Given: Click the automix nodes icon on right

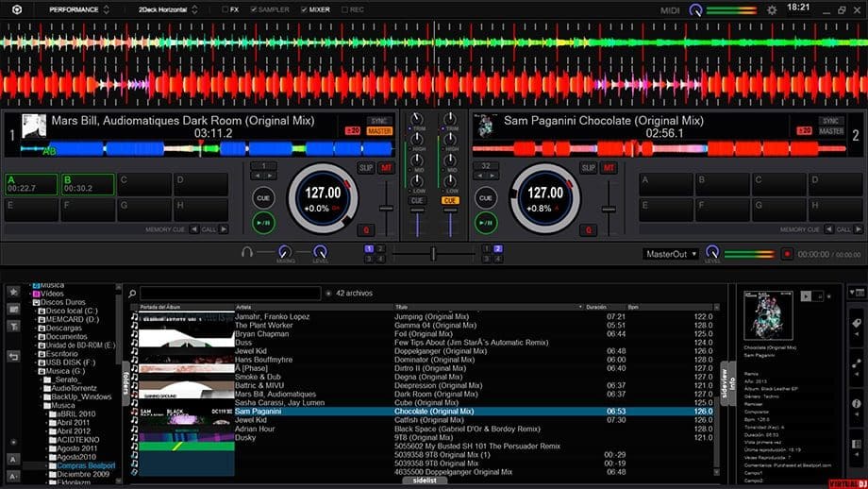Looking at the screenshot, I should tap(857, 363).
